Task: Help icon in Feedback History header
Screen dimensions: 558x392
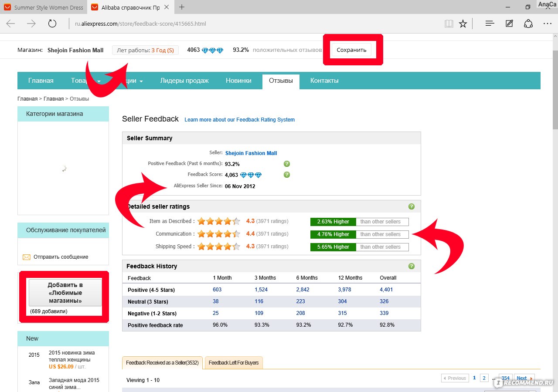Action: point(412,266)
